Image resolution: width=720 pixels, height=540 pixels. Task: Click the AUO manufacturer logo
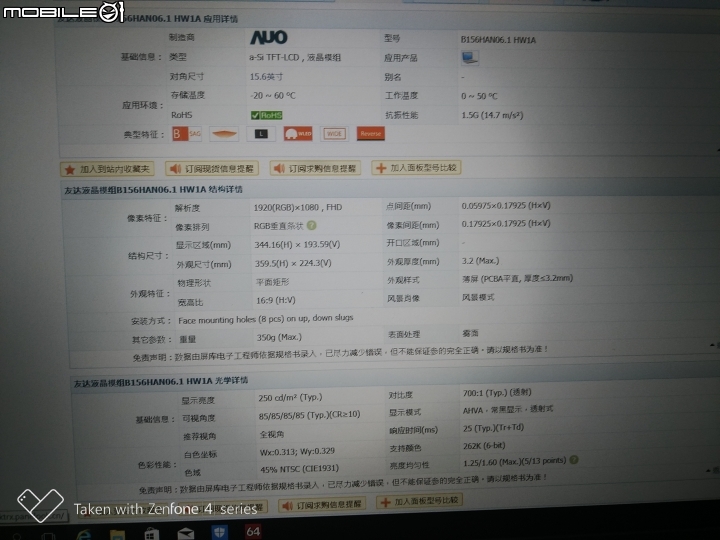269,37
